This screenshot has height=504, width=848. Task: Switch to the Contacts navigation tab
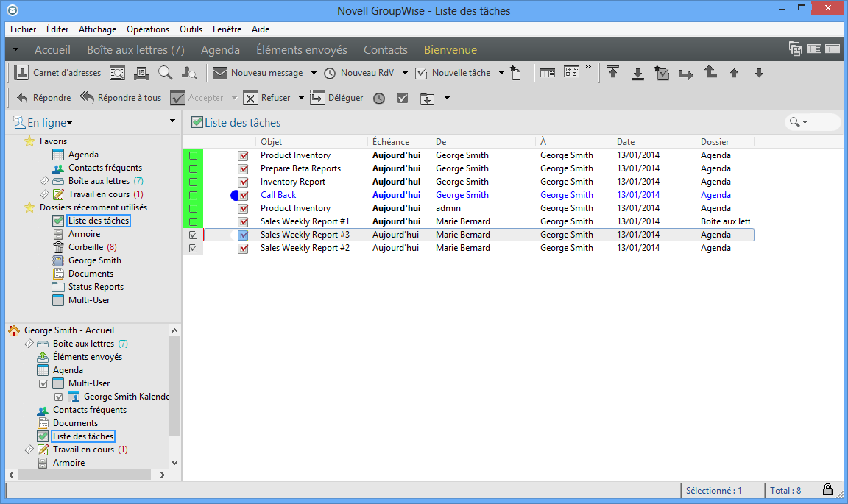click(386, 50)
